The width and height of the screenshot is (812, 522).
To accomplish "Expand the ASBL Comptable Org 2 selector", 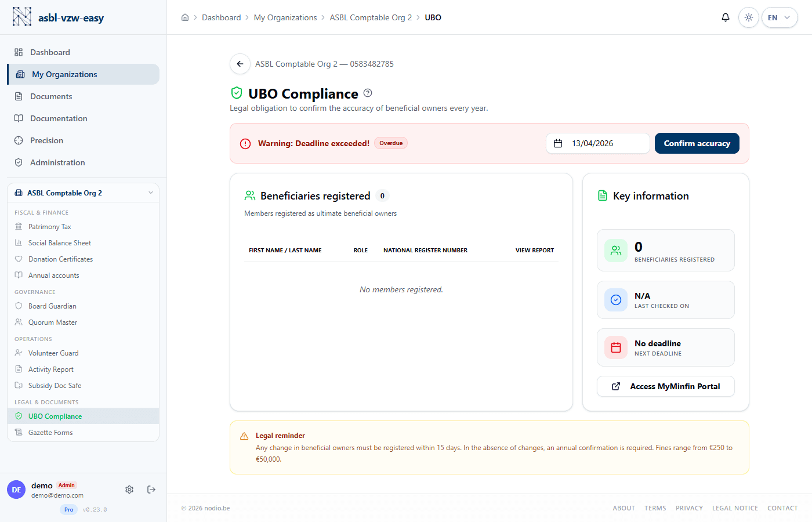I will [x=83, y=193].
